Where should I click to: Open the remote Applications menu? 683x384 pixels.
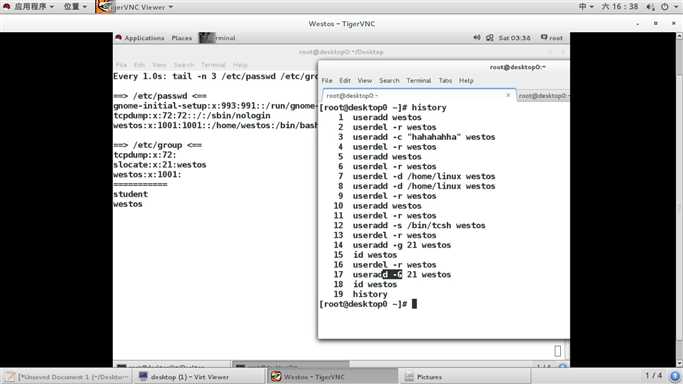(x=140, y=38)
